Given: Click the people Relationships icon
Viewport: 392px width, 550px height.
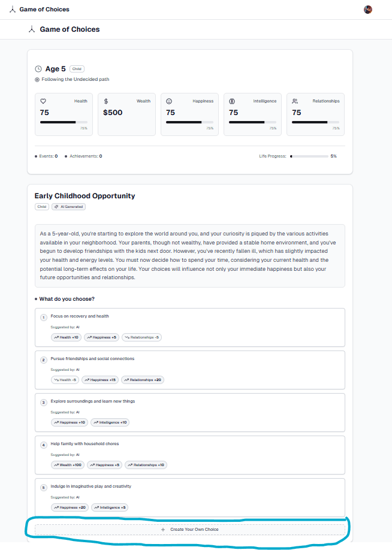Looking at the screenshot, I should point(295,101).
